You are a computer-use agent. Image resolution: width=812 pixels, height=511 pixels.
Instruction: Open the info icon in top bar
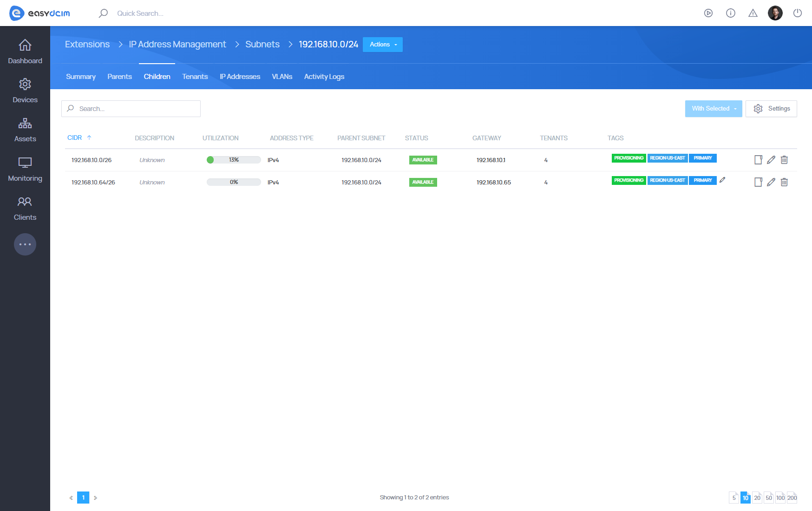(x=731, y=13)
